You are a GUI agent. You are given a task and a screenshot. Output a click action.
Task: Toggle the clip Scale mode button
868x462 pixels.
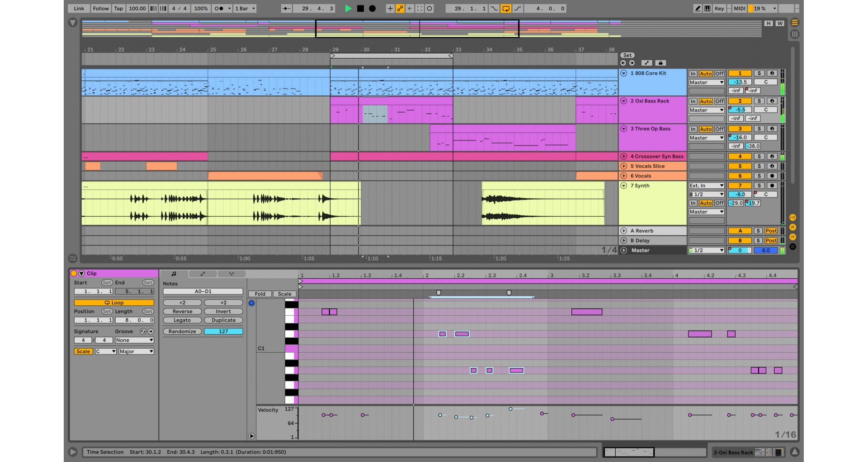(83, 351)
